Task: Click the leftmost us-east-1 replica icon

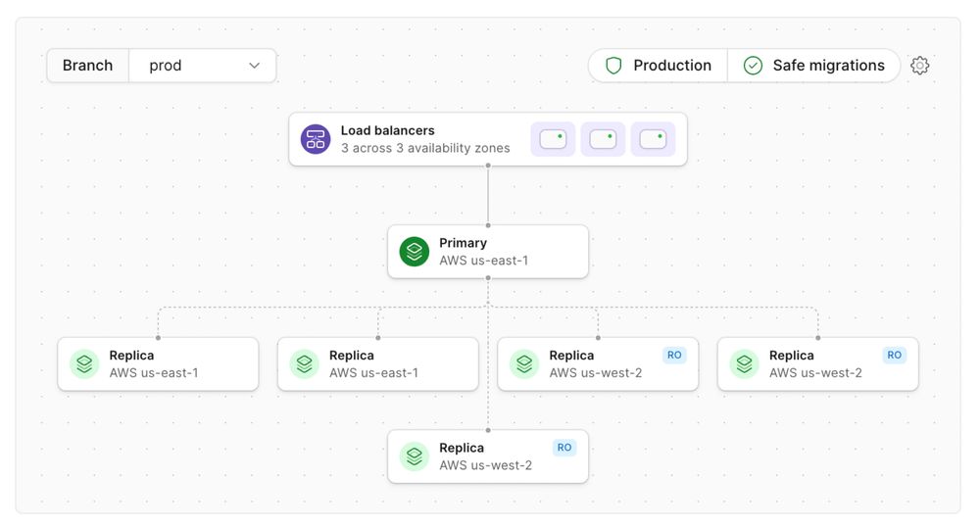Action: pos(84,364)
